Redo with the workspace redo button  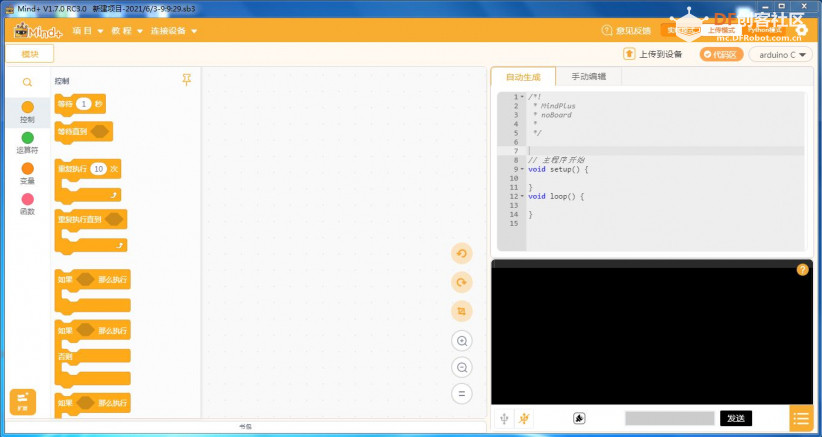pyautogui.click(x=461, y=282)
